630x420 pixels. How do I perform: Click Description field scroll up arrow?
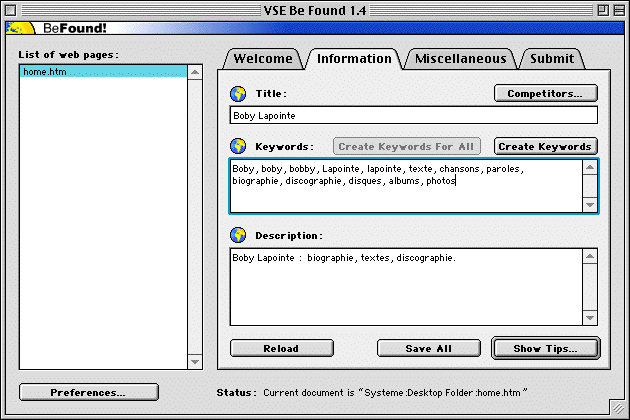(x=590, y=256)
